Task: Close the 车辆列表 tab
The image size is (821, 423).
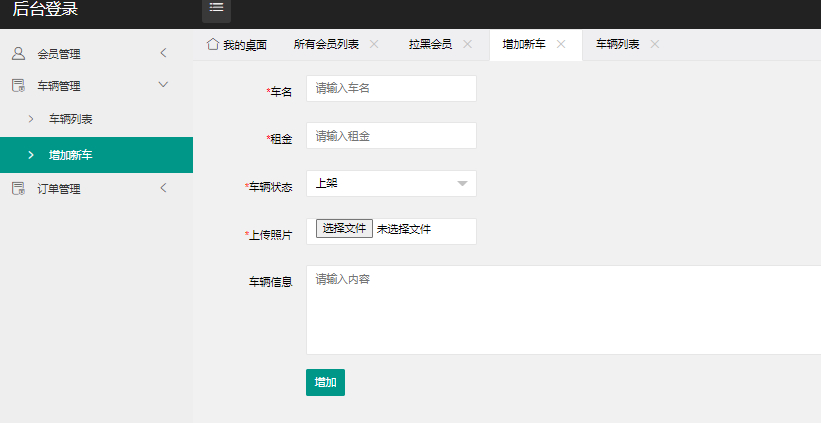Action: (x=654, y=44)
